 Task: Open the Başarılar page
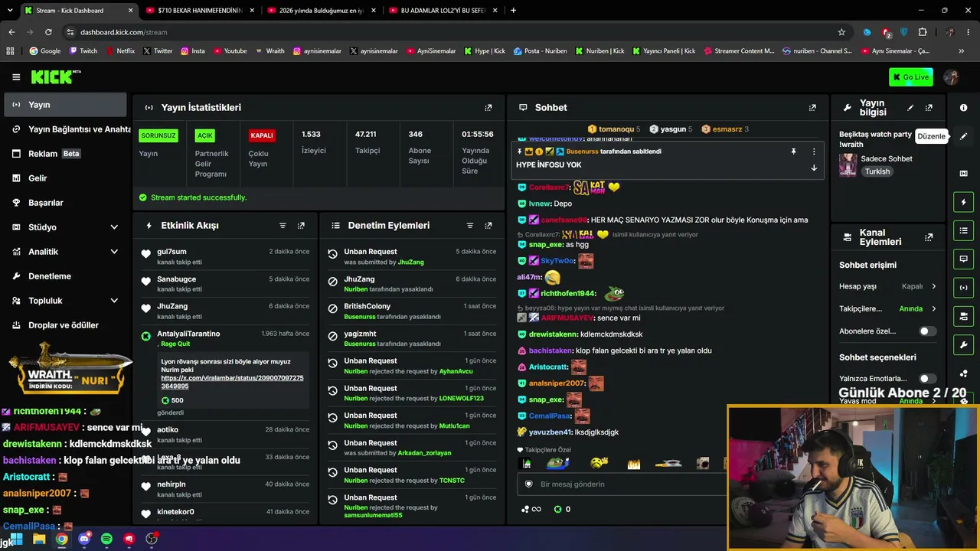[65, 203]
